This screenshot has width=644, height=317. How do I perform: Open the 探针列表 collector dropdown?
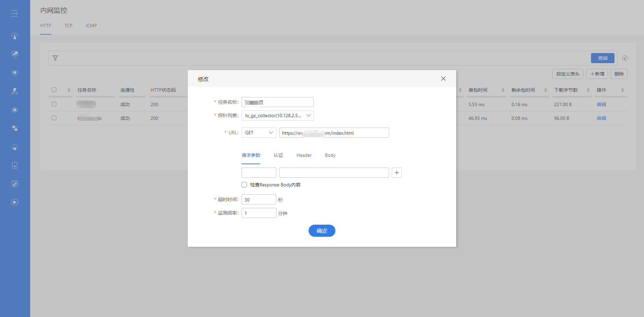pyautogui.click(x=278, y=116)
